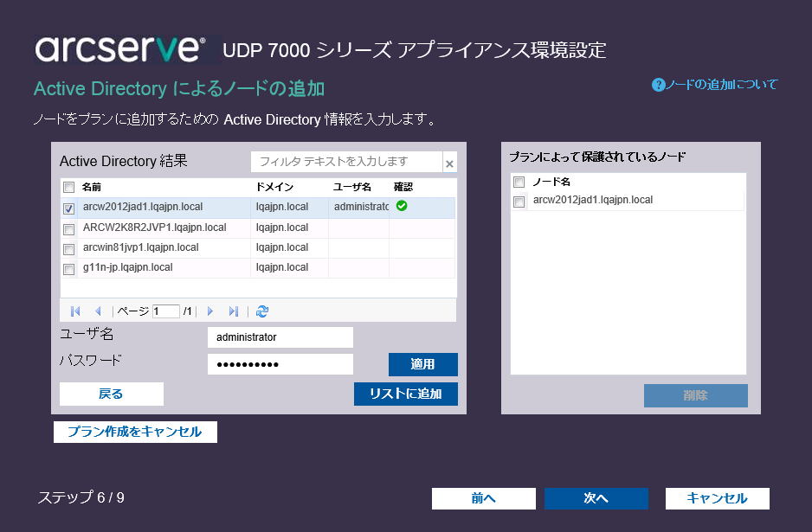The image size is (812, 532).
Task: Click the ユーザ名 input field
Action: [x=280, y=337]
